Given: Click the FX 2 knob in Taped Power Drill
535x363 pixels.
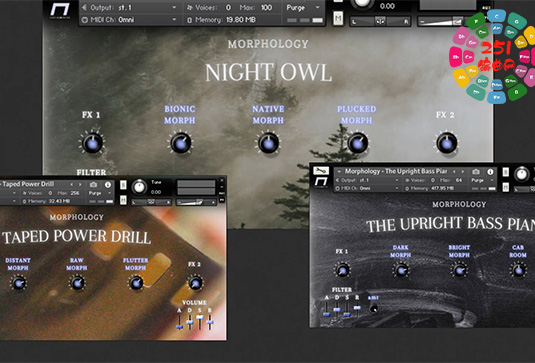Looking at the screenshot, I should coord(195,283).
